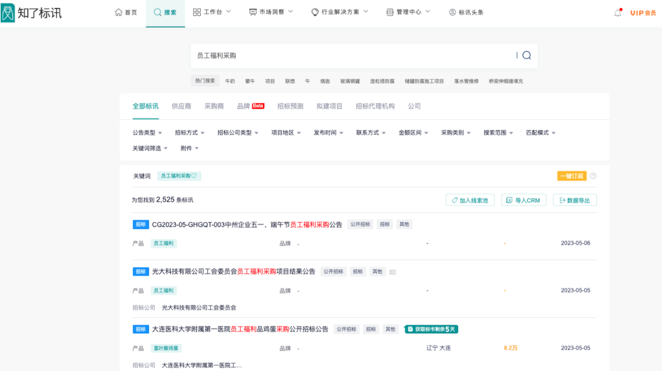Click the 加入线索池 button

[470, 200]
